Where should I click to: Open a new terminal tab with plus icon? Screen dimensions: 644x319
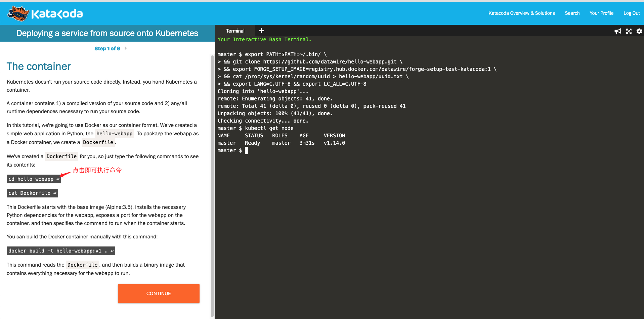(261, 31)
